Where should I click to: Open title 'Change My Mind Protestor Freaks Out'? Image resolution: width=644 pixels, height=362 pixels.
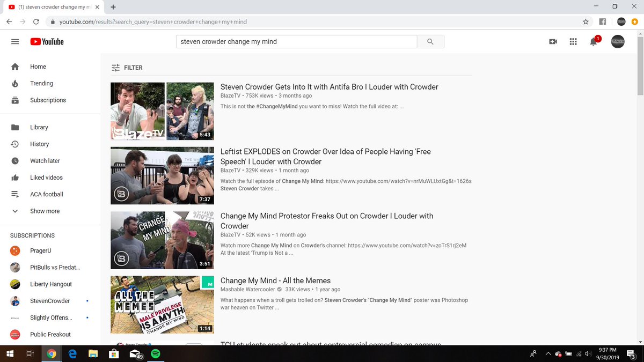(x=327, y=221)
